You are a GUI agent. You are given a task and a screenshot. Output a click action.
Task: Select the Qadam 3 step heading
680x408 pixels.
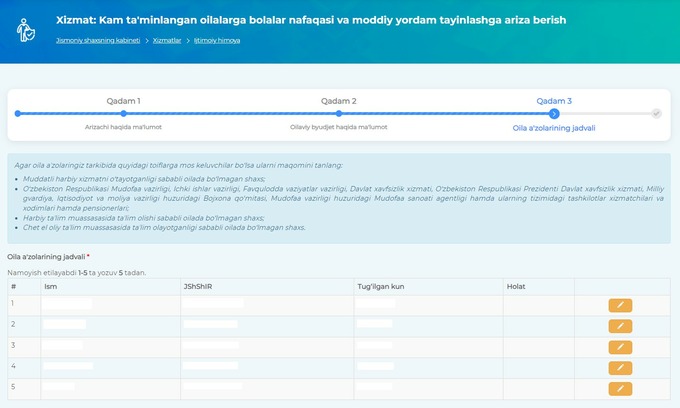[554, 101]
